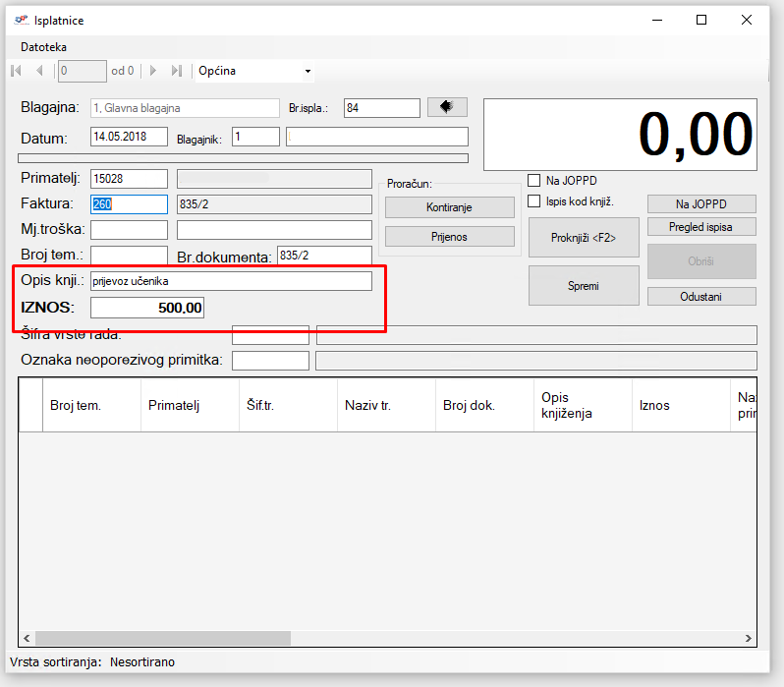Screen dimensions: 784x687
Task: Click the Odustani button
Action: coord(701,296)
